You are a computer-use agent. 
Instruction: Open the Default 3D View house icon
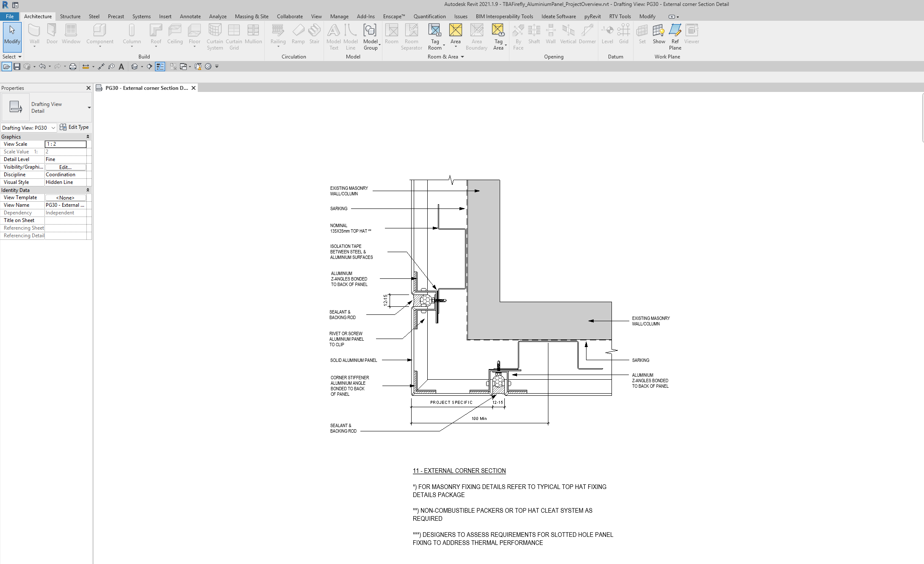point(135,67)
